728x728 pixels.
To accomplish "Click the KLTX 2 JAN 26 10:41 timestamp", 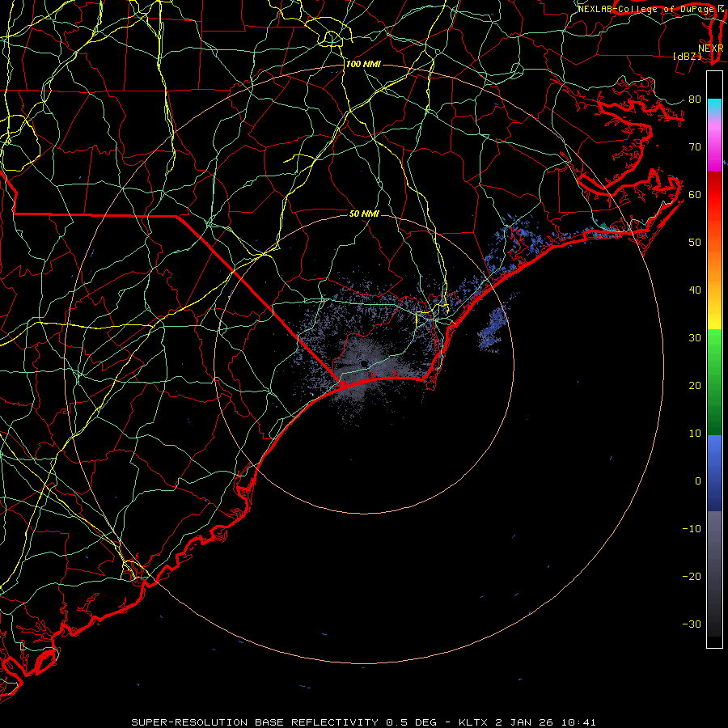I will (527, 722).
